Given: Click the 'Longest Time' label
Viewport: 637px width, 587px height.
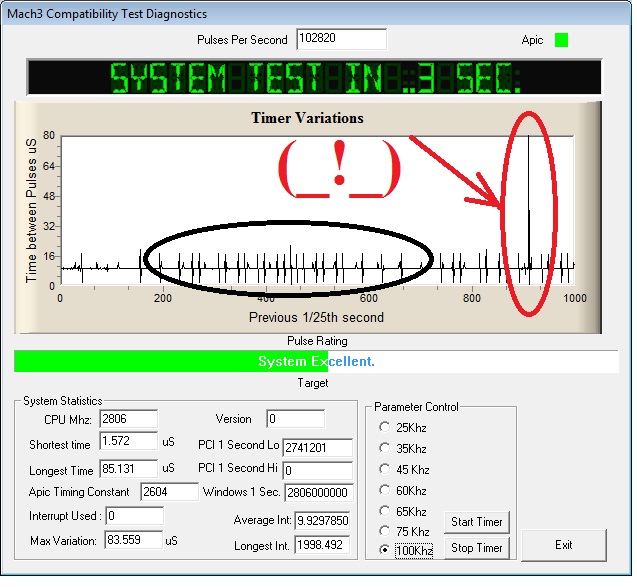Looking at the screenshot, I should 61,470.
